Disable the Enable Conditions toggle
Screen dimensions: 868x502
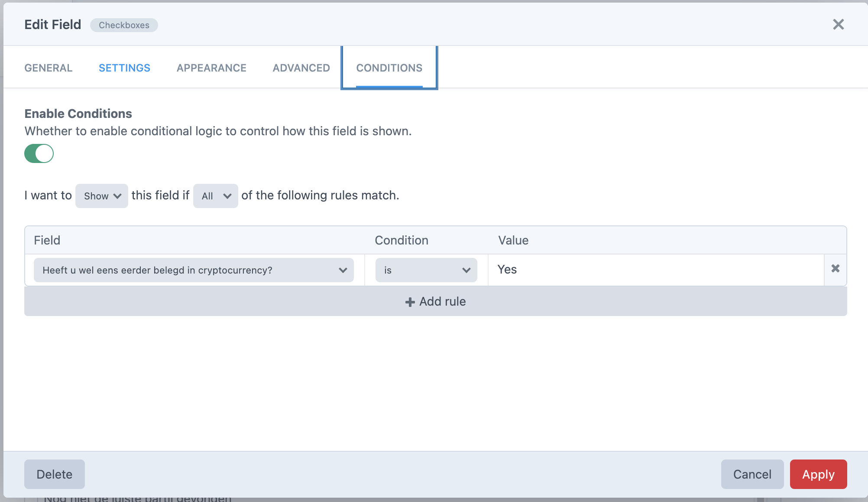pos(39,153)
